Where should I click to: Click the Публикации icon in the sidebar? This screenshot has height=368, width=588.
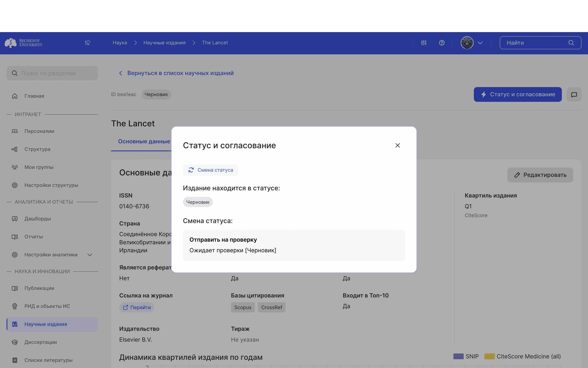tap(15, 288)
